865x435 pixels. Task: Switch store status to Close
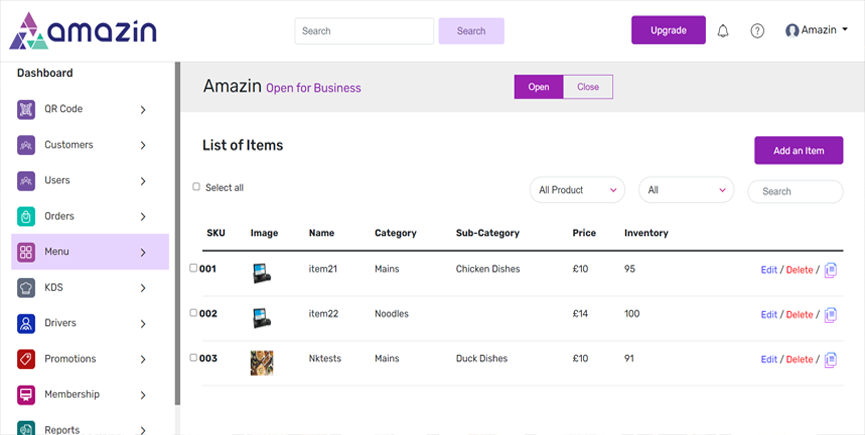(x=588, y=87)
